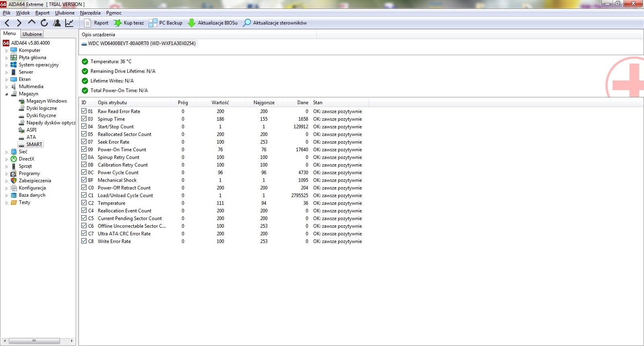
Task: Select the Płyta główna motherboard icon
Action: pos(14,58)
